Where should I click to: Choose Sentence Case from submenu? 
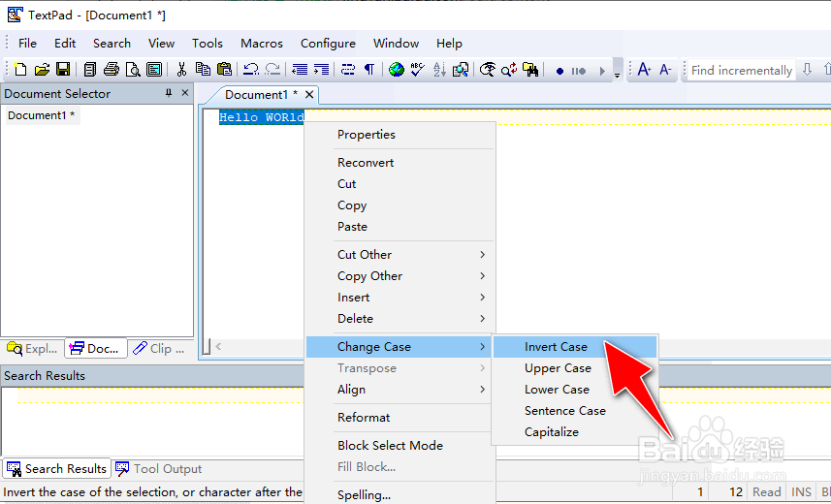(575, 411)
